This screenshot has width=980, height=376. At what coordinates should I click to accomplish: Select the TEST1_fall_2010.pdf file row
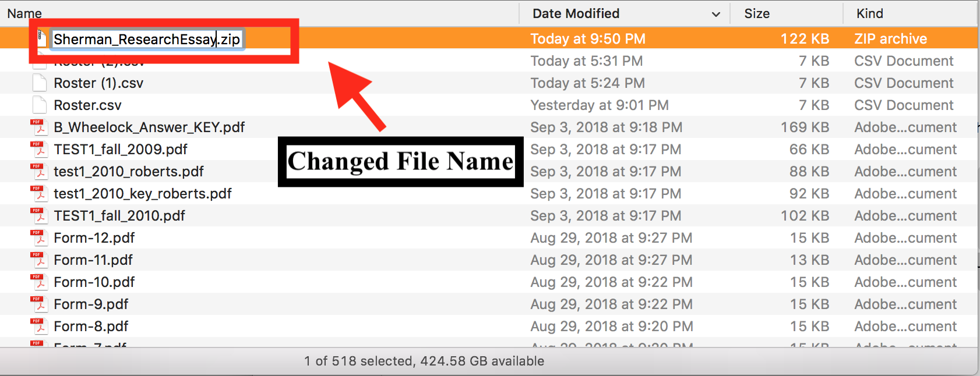click(119, 216)
